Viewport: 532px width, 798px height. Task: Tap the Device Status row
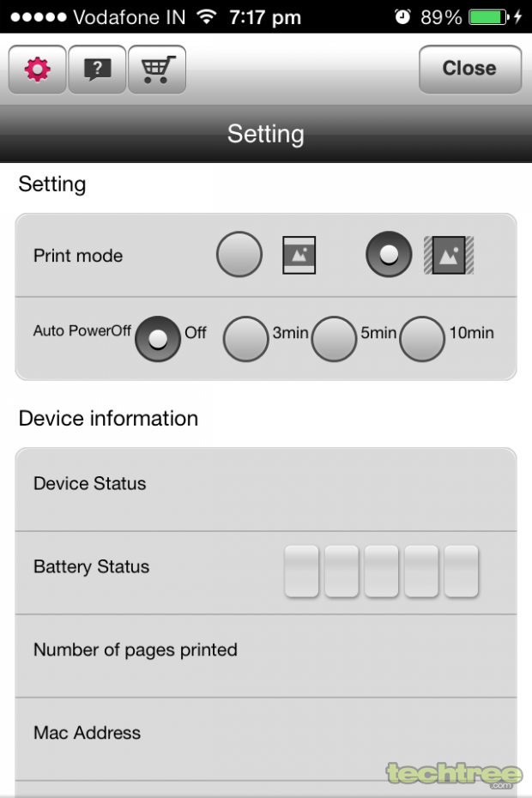point(266,490)
